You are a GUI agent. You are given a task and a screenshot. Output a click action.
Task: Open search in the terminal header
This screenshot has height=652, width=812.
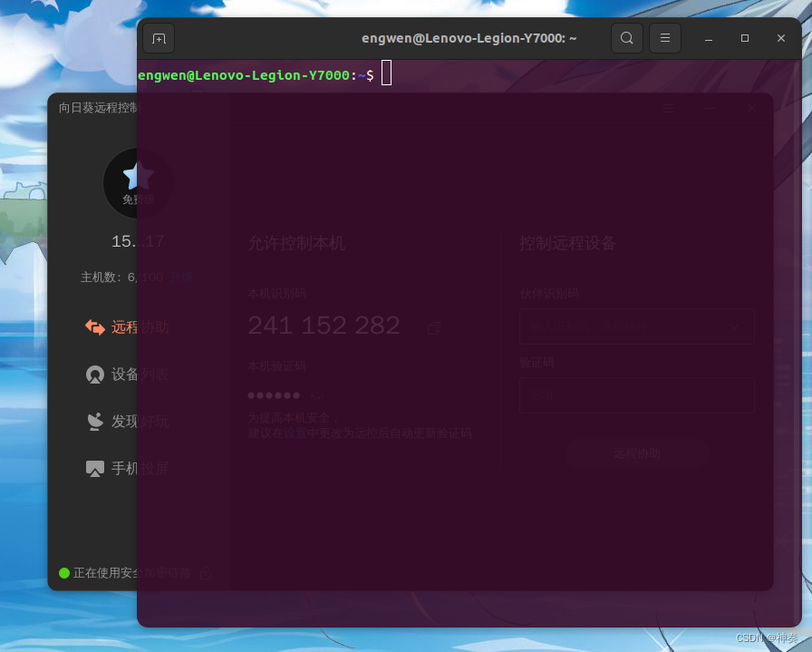click(x=627, y=38)
